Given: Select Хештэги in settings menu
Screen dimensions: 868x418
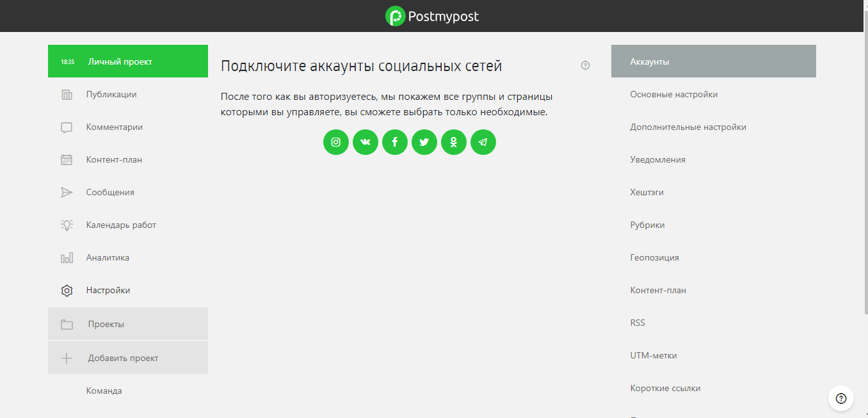Looking at the screenshot, I should pyautogui.click(x=647, y=193).
